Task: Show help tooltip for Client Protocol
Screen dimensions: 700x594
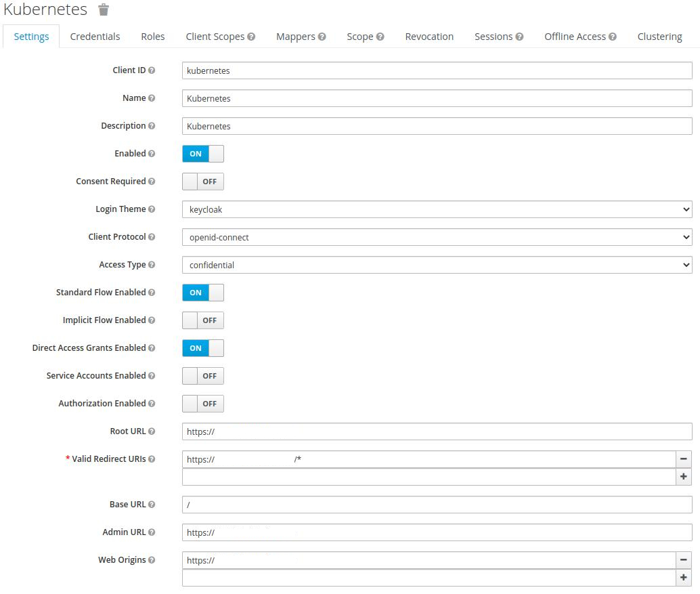Action: [x=152, y=236]
